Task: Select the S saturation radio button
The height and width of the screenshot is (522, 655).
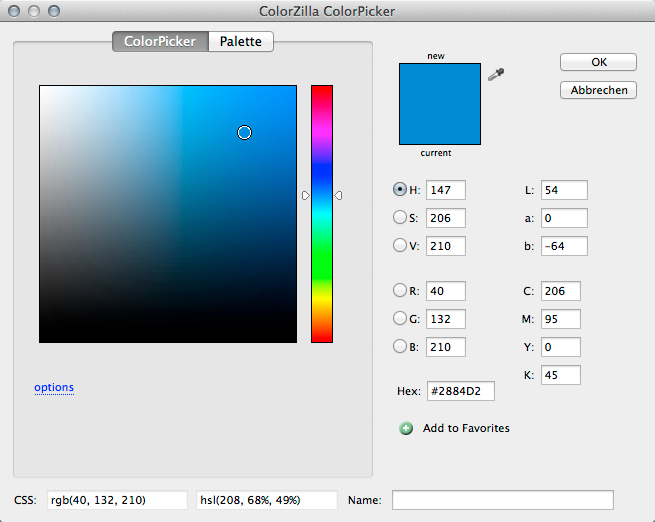Action: [401, 216]
